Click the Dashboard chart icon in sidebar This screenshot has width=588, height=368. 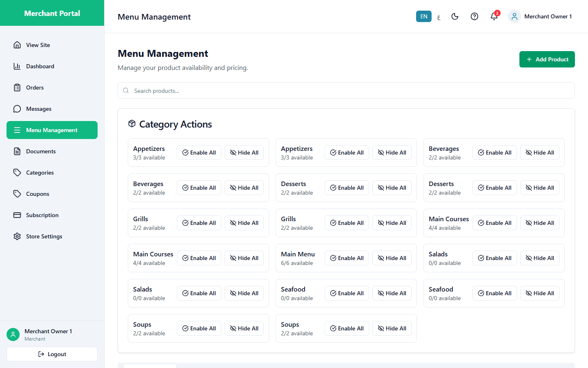17,66
